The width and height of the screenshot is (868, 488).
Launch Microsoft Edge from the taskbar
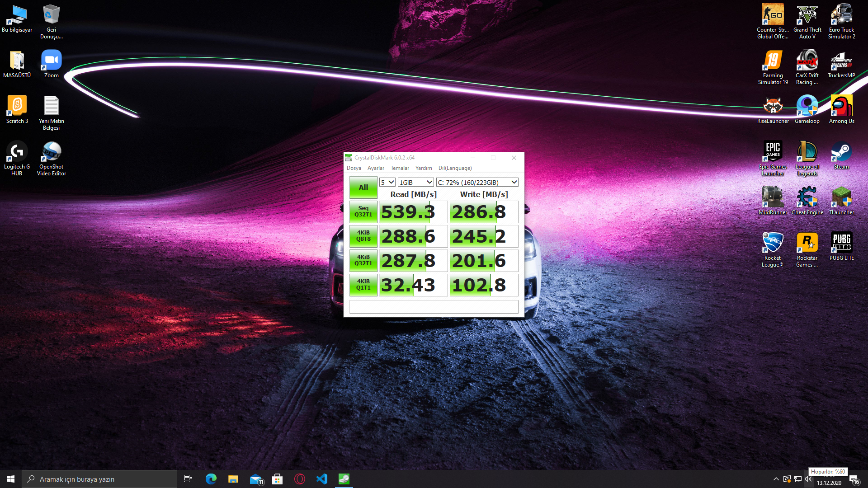[211, 479]
